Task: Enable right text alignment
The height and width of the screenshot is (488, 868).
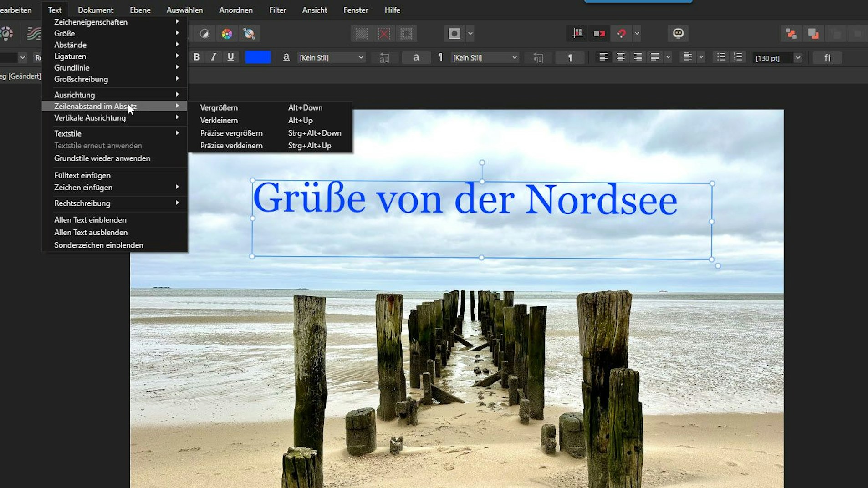Action: point(638,57)
